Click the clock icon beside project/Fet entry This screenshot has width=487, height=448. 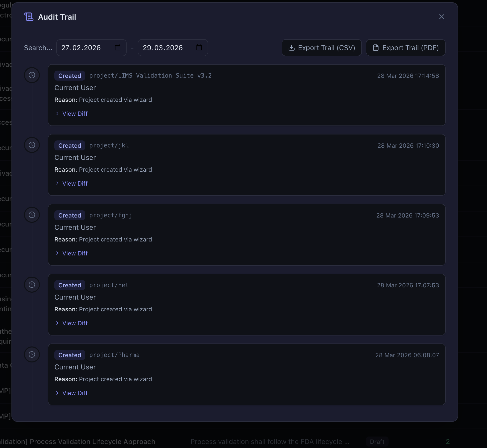pos(32,284)
